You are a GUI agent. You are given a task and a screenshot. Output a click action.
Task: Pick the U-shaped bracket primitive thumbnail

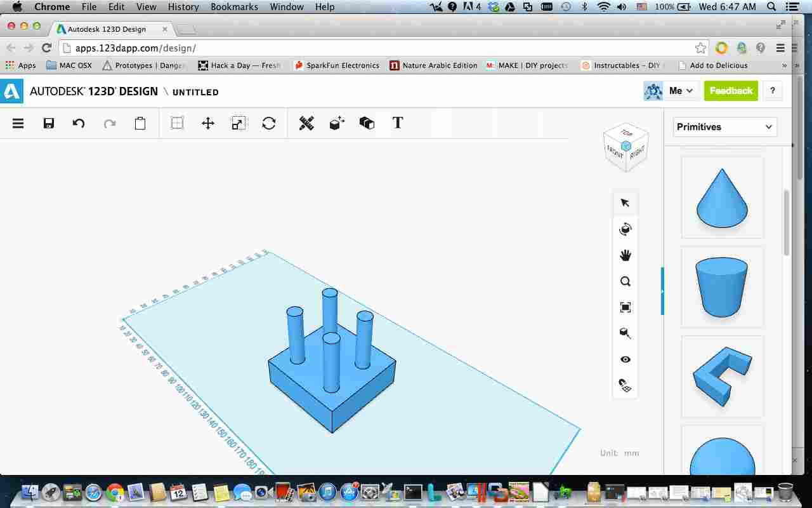(722, 377)
